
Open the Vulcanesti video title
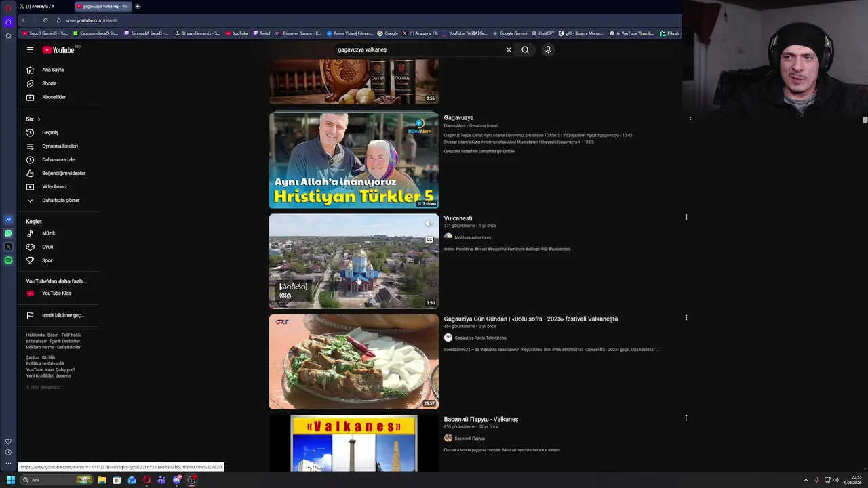point(458,218)
